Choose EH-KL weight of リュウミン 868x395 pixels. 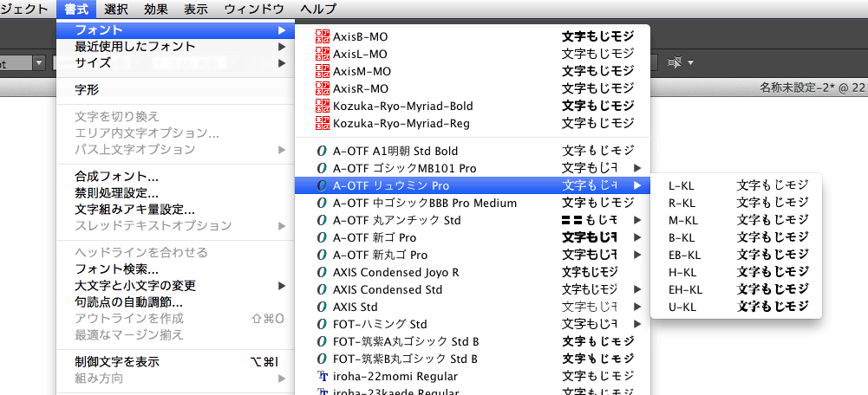736,289
